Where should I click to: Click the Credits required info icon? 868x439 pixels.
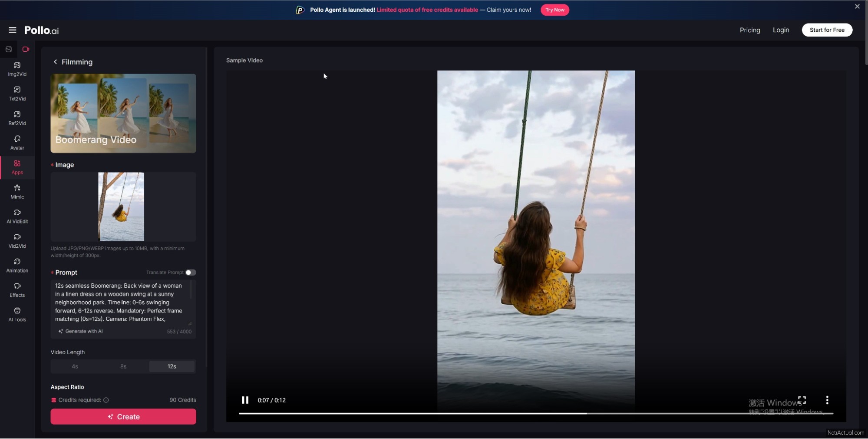(x=106, y=400)
